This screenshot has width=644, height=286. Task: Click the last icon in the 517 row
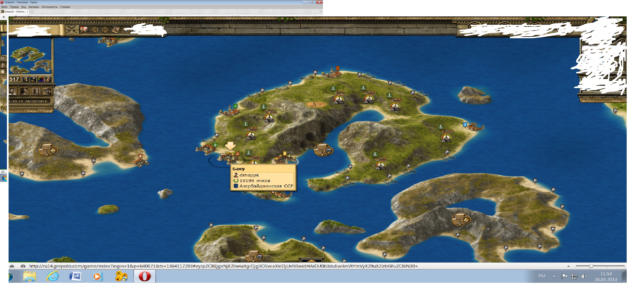(48, 79)
